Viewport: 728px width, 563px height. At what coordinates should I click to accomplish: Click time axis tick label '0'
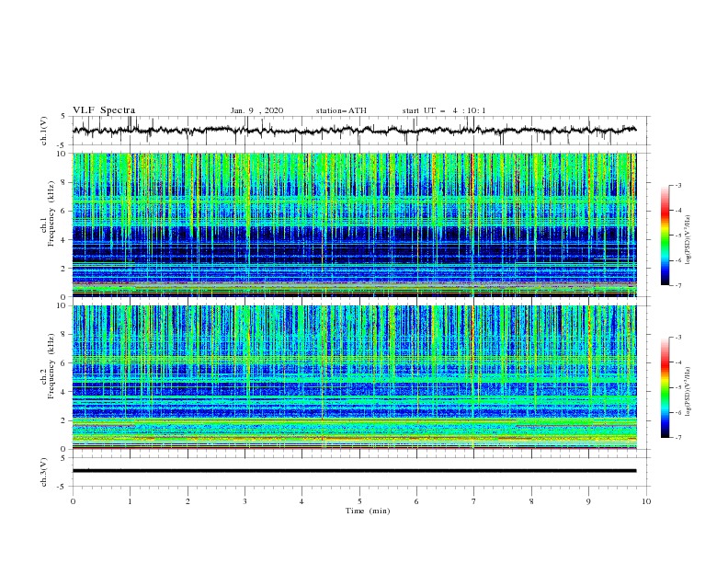coord(73,501)
